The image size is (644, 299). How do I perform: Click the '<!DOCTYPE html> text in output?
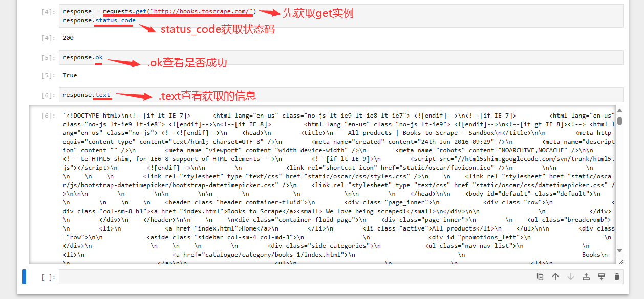tap(90, 116)
